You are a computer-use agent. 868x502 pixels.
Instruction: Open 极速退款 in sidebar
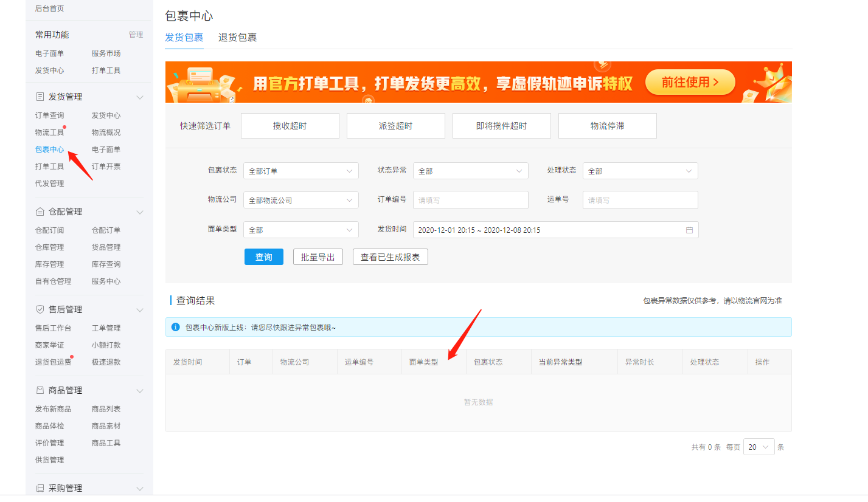106,362
